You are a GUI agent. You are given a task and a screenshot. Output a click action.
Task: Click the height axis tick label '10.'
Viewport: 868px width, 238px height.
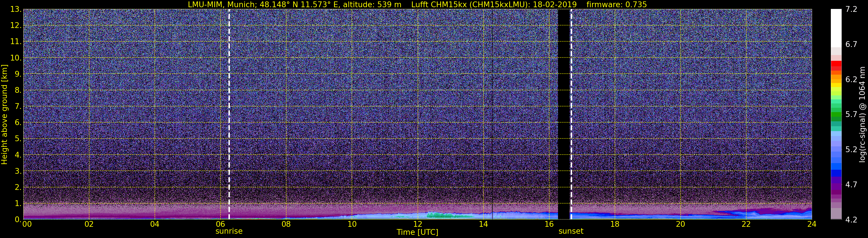click(x=16, y=58)
